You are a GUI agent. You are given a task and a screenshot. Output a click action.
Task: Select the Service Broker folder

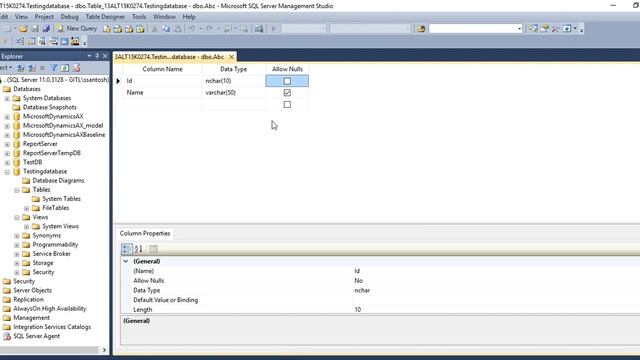51,254
